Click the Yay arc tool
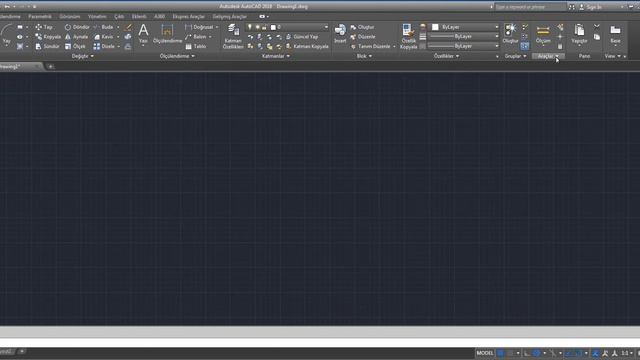The image size is (640, 360). (x=6, y=34)
